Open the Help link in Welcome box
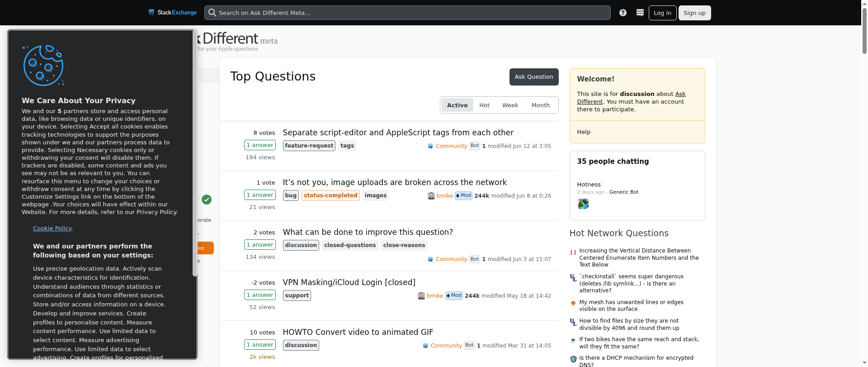 tap(584, 132)
